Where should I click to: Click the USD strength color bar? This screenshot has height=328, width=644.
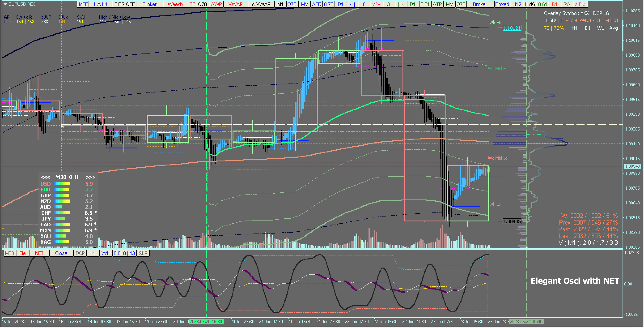coord(62,184)
